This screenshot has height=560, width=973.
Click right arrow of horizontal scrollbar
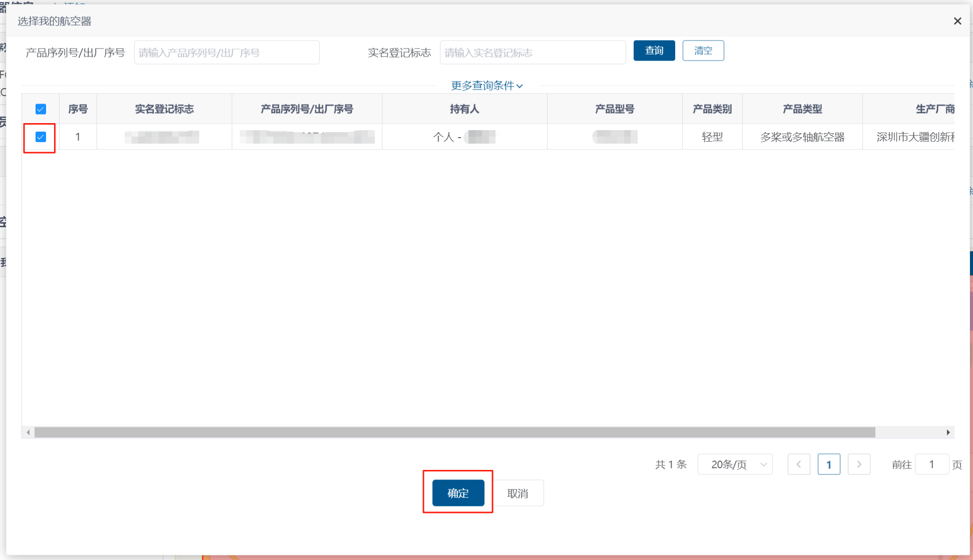coord(948,432)
